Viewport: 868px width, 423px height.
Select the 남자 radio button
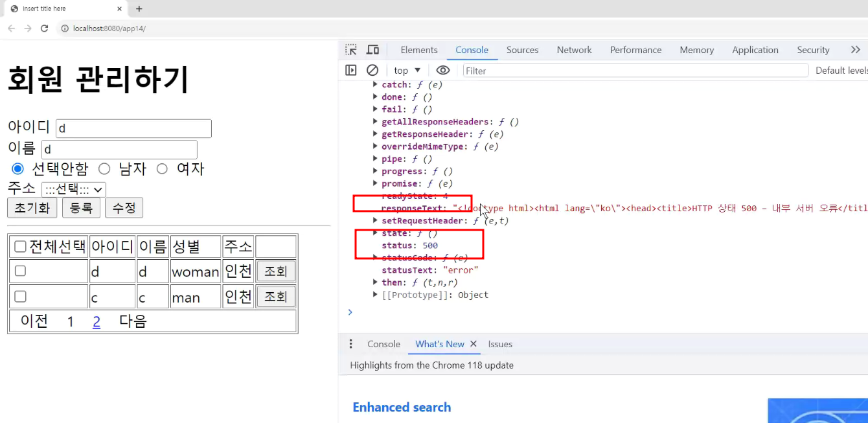(104, 169)
